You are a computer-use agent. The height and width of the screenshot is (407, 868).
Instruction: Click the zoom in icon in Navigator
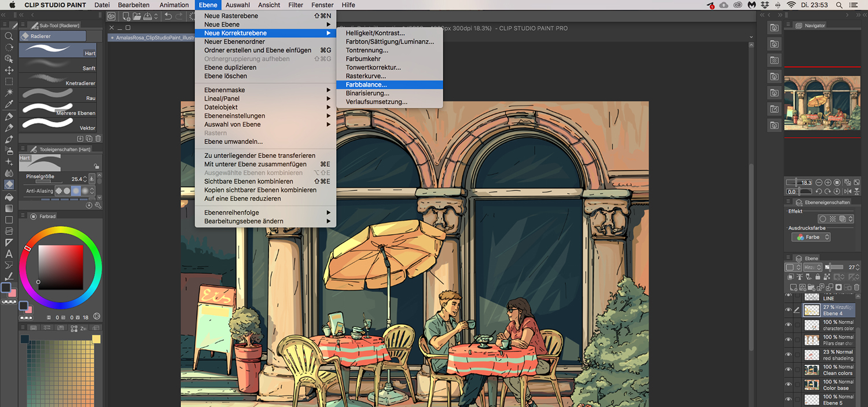(x=828, y=182)
